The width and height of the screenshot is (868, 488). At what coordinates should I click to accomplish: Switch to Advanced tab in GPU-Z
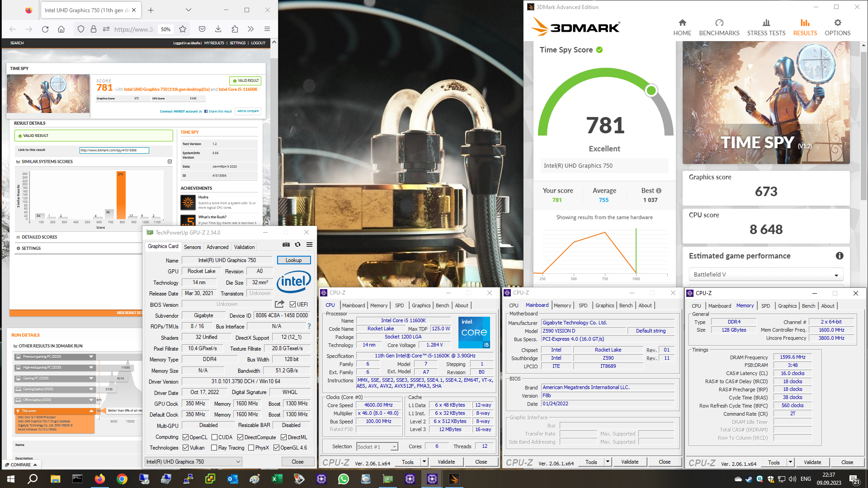pos(217,247)
